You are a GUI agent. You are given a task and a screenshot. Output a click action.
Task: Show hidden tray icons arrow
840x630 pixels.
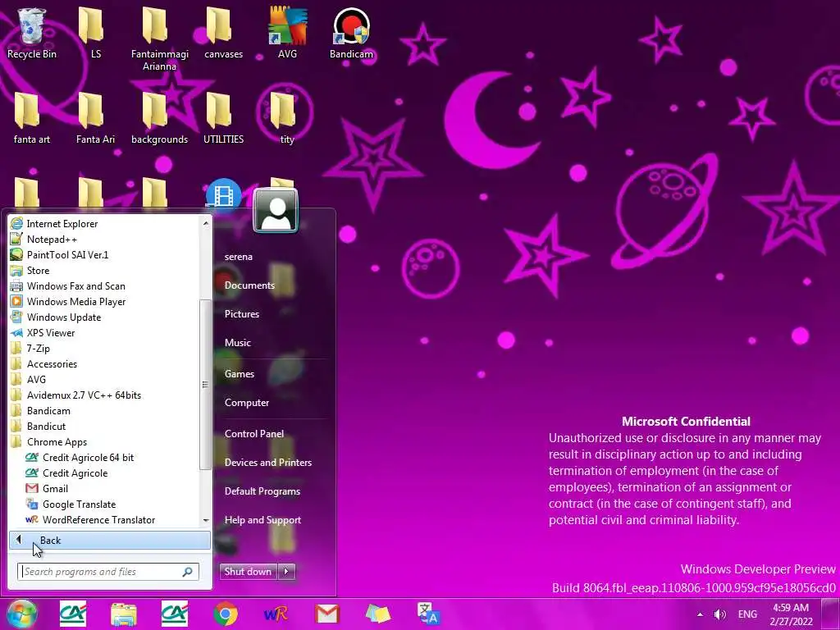(x=701, y=614)
